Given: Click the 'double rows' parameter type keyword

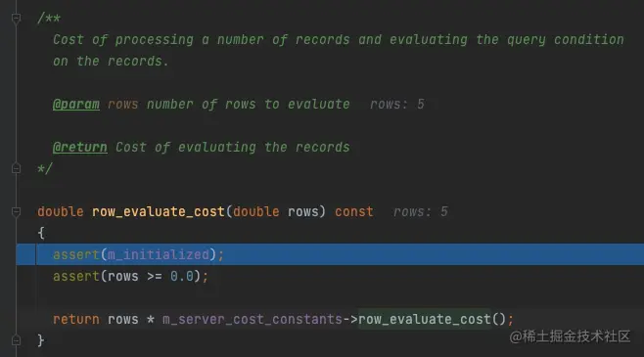Looking at the screenshot, I should coord(255,211).
